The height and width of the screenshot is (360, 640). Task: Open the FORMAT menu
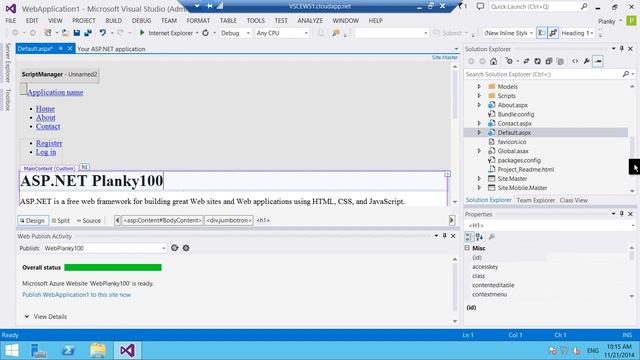pyautogui.click(x=198, y=20)
